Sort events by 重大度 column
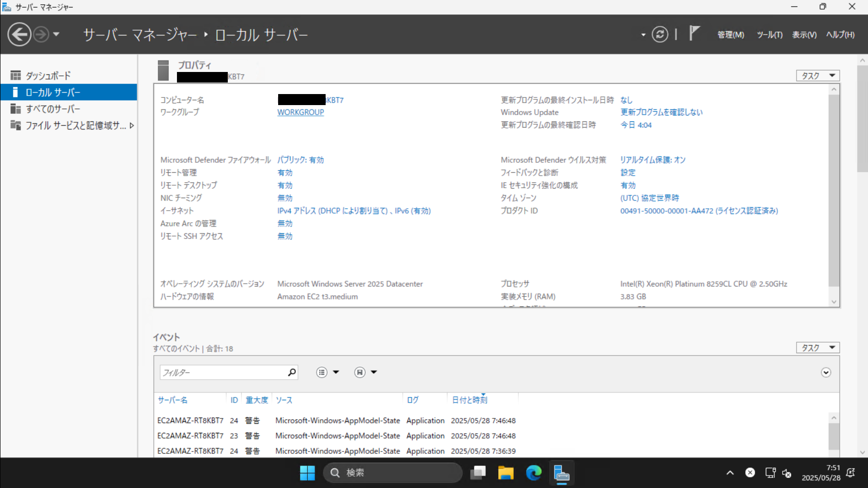The image size is (868, 488). pyautogui.click(x=257, y=400)
